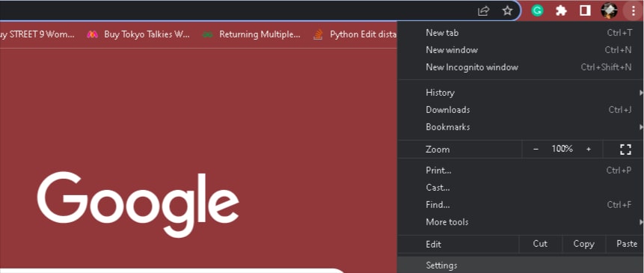This screenshot has width=644, height=273.
Task: Choose Print... from the menu
Action: point(521,171)
